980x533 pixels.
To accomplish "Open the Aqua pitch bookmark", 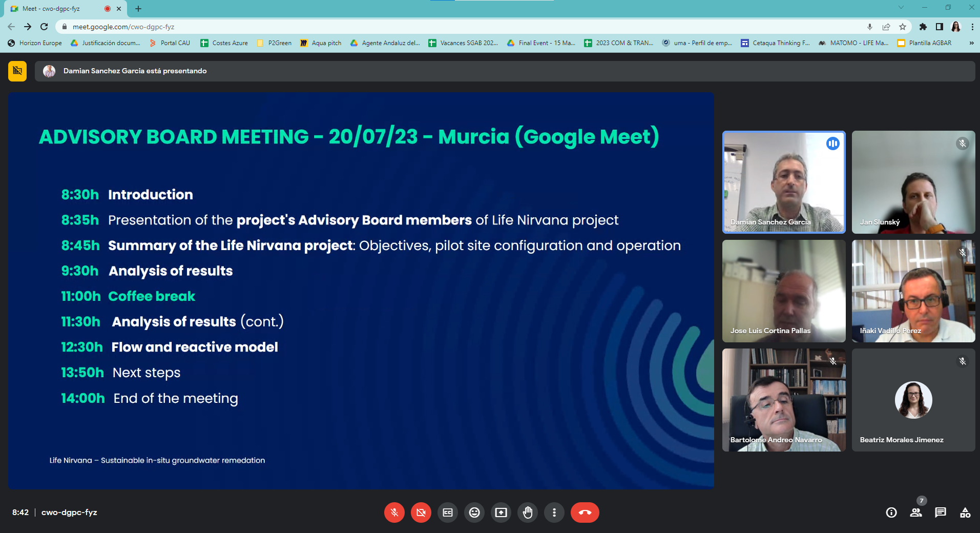I will tap(321, 43).
